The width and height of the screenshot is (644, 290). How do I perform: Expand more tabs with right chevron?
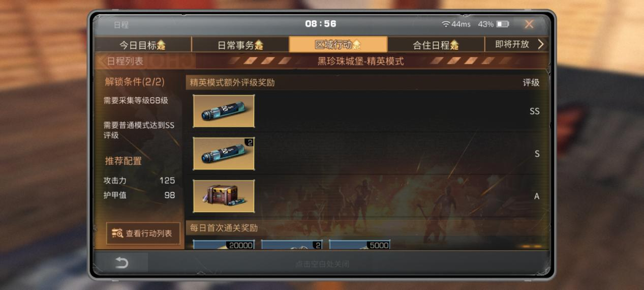pos(540,44)
